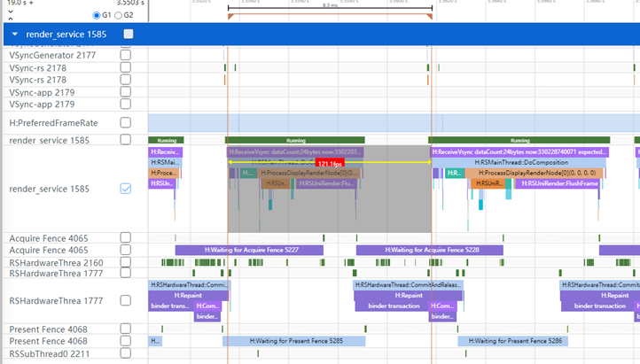Check the H:PreferredFrameRate row checkbox
Screen dimensions: 640x364
pyautogui.click(x=125, y=122)
